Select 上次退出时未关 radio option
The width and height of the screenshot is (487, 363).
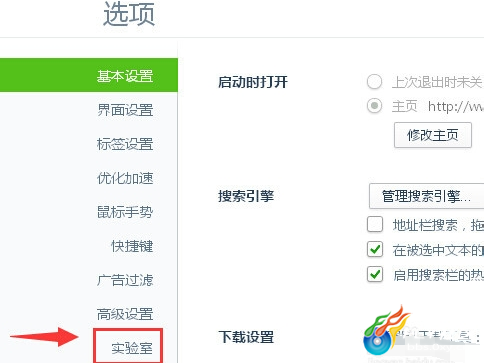click(x=374, y=82)
